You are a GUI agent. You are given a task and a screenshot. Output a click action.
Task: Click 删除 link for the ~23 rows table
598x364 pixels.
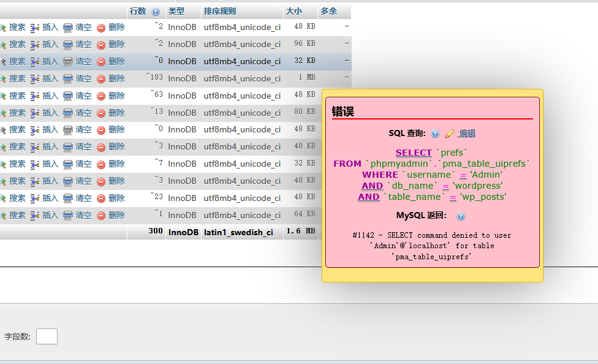(x=116, y=198)
